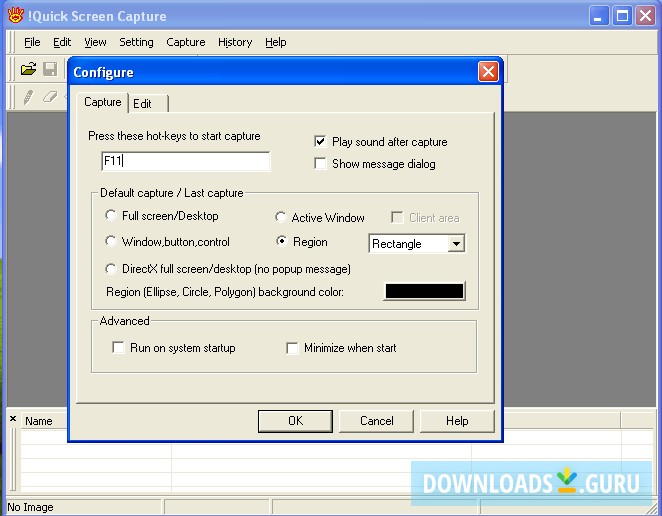This screenshot has height=516, width=662.
Task: Select Window,button,control radio option
Action: 111,242
